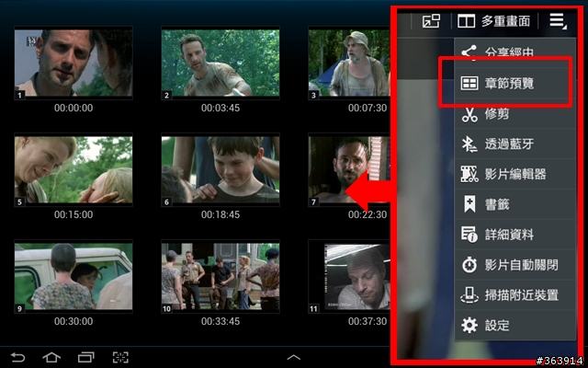Select timestamp text 00:15:00
588x368 pixels.
pos(73,214)
